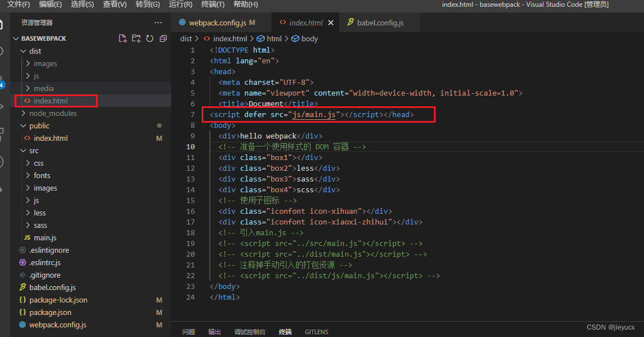
Task: Open the 编辑(E) menu
Action: point(50,4)
